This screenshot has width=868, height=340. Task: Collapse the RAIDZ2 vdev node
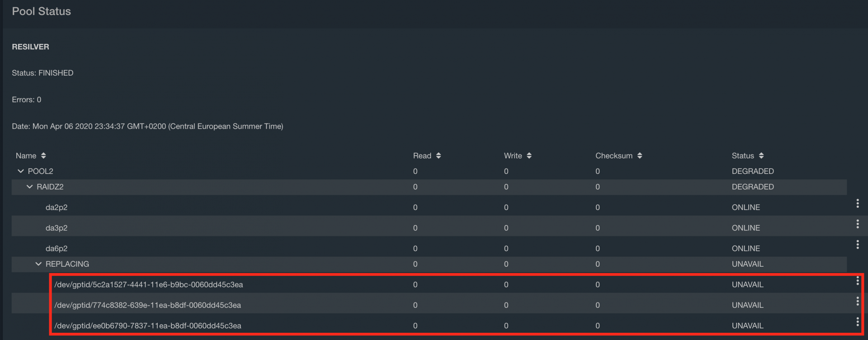click(30, 187)
